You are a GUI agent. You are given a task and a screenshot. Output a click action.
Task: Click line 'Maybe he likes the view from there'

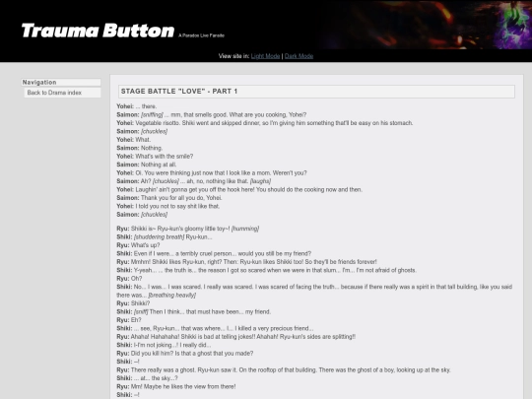176,386
